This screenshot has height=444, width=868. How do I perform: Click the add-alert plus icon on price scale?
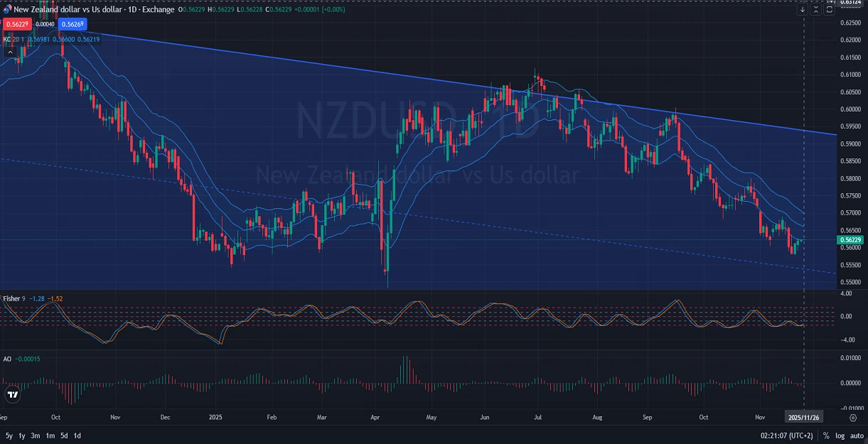coord(832,3)
